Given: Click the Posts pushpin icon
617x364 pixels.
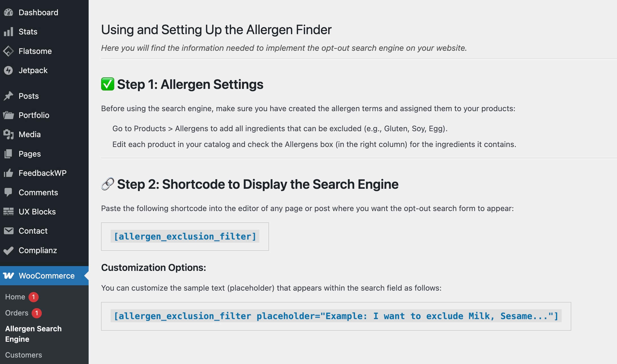Looking at the screenshot, I should pyautogui.click(x=9, y=96).
